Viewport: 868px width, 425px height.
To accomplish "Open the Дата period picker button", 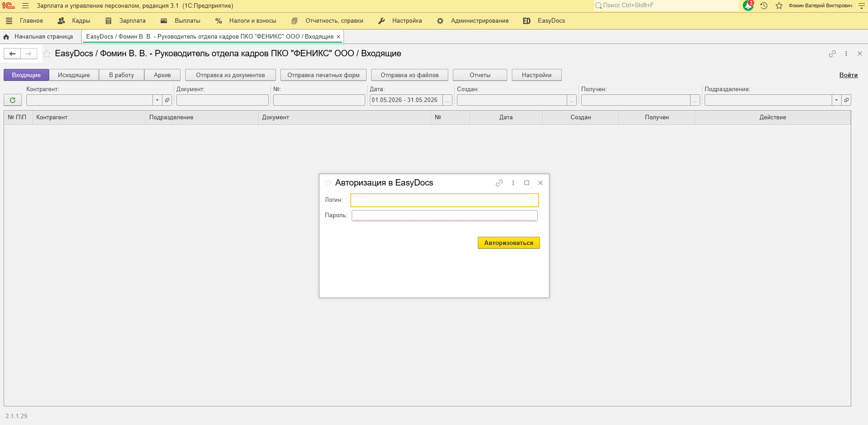I will click(447, 100).
